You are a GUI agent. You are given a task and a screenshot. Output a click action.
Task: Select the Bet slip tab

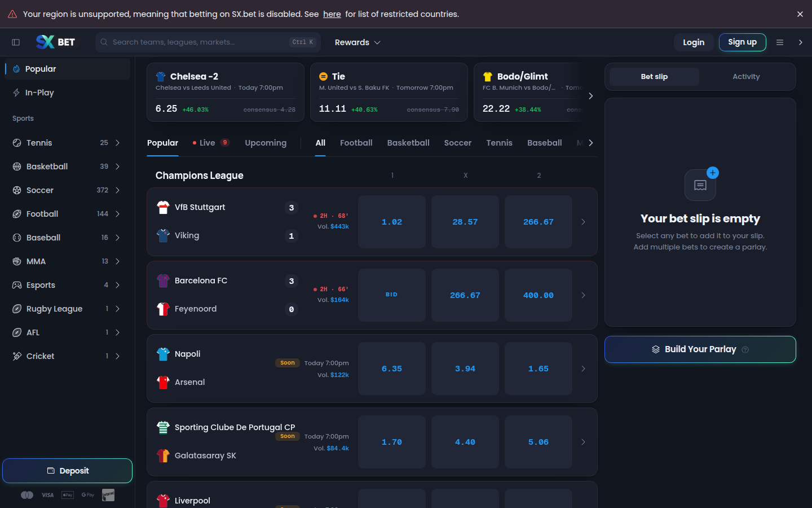coord(654,77)
